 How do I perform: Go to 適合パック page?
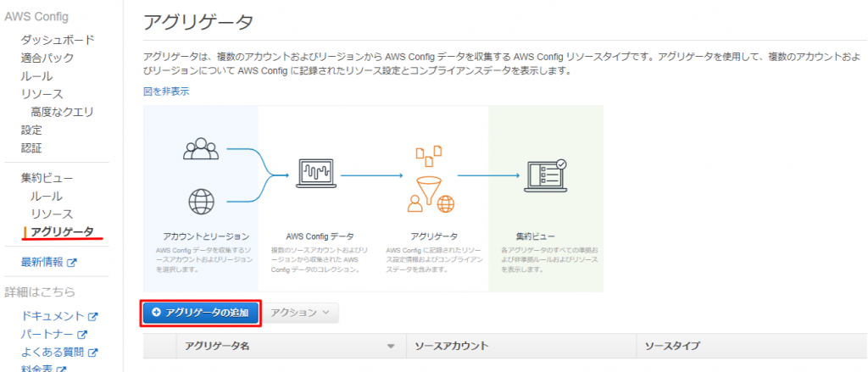47,58
